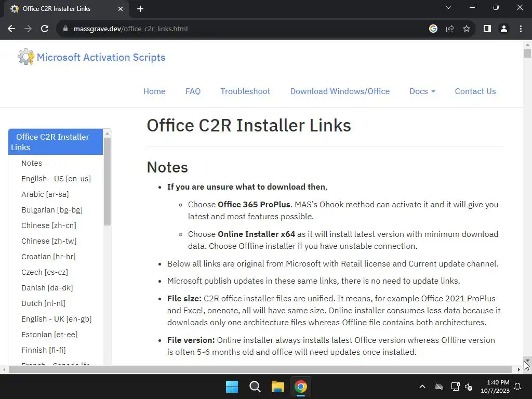Image resolution: width=532 pixels, height=399 pixels.
Task: Jump to English - US [en-us]
Action: (56, 179)
